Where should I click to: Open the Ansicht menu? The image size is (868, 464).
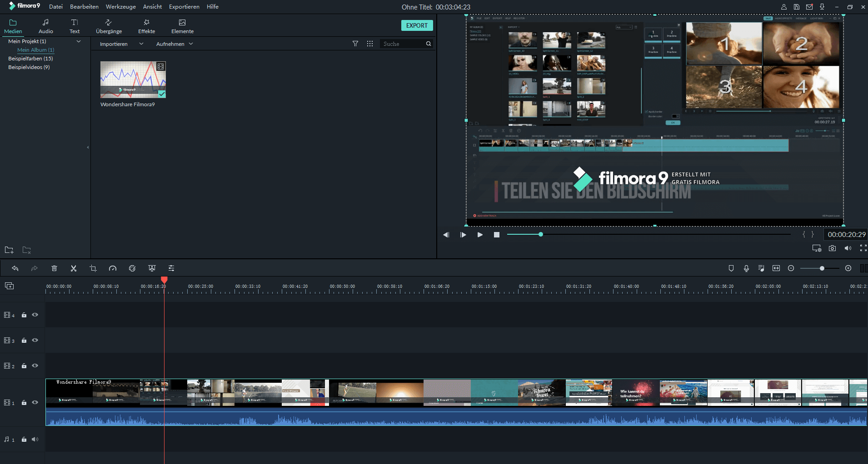pyautogui.click(x=152, y=7)
